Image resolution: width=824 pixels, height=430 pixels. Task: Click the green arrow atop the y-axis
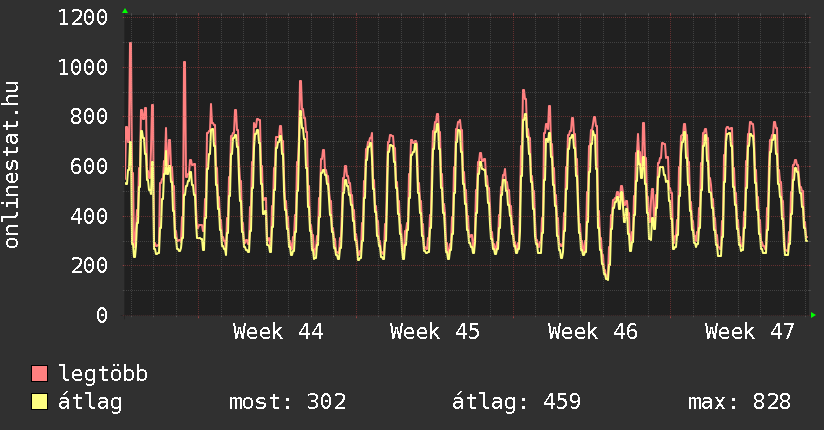[125, 11]
